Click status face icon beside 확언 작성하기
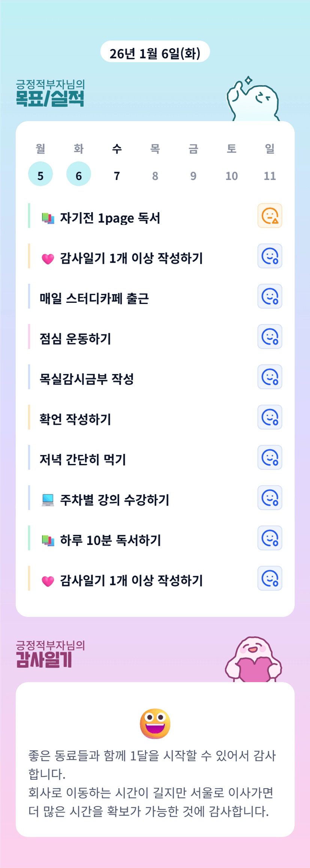Screen dimensions: 310x868 tap(270, 417)
